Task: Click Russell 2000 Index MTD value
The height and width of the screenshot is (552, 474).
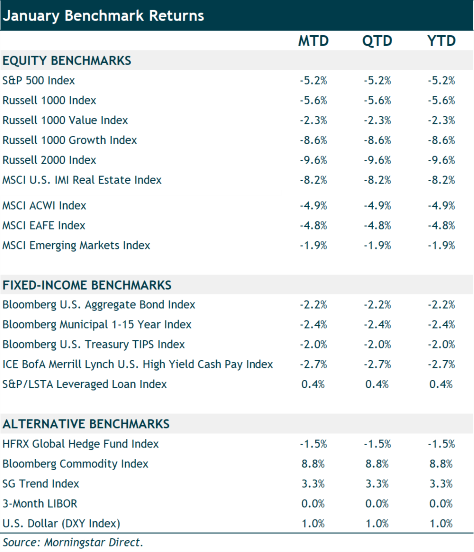Action: tap(313, 160)
